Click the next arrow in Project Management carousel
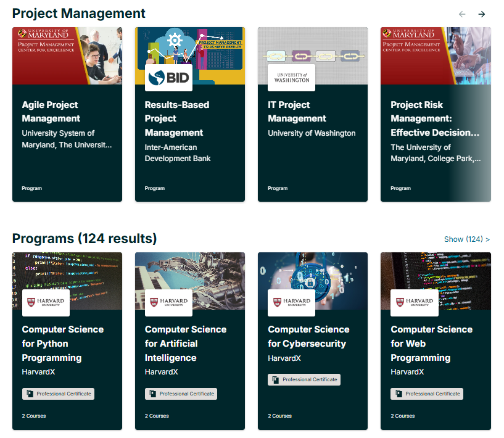 pos(482,14)
